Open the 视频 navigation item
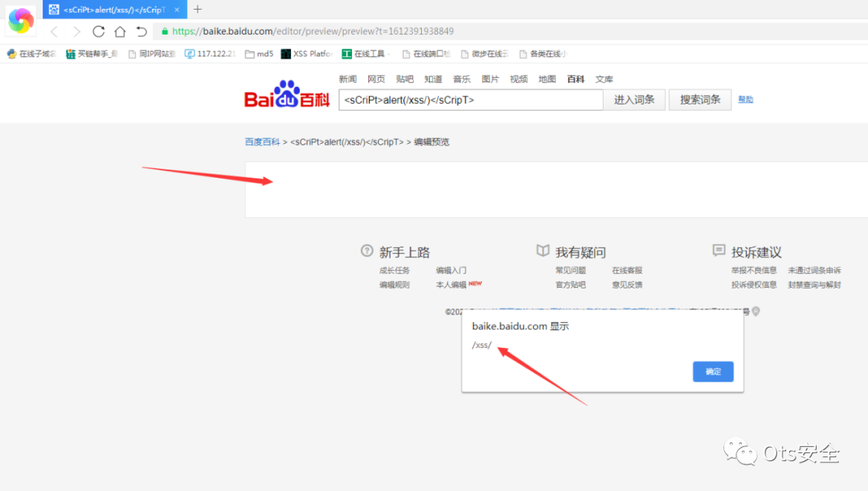Screen dimensions: 868x491 (x=518, y=80)
